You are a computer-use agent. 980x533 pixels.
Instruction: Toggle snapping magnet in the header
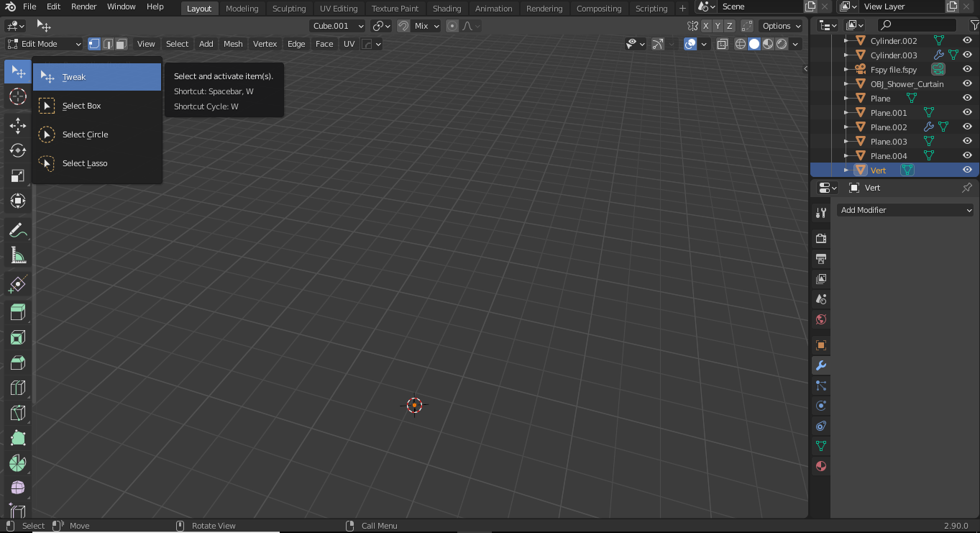pos(403,26)
